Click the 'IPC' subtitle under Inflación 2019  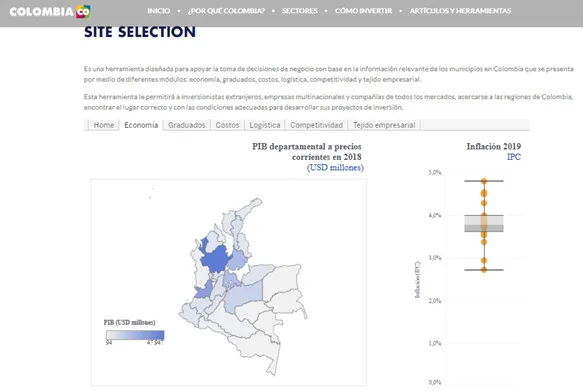[x=514, y=157]
